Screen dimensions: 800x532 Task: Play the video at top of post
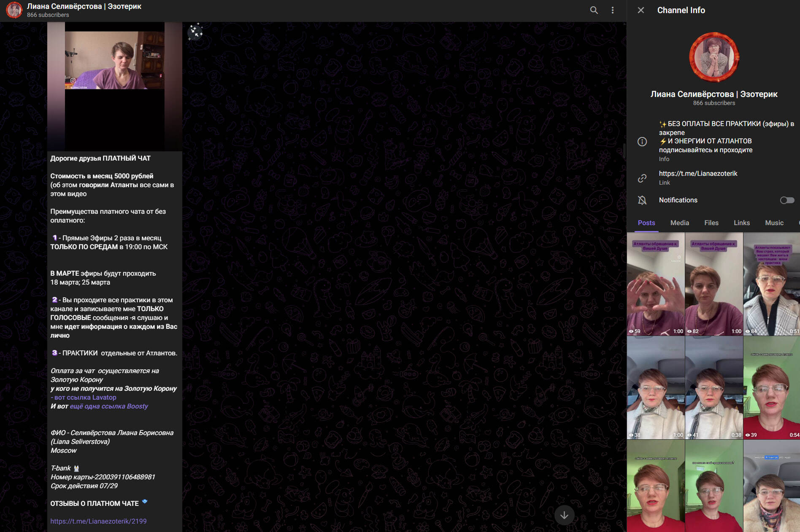tap(114, 86)
